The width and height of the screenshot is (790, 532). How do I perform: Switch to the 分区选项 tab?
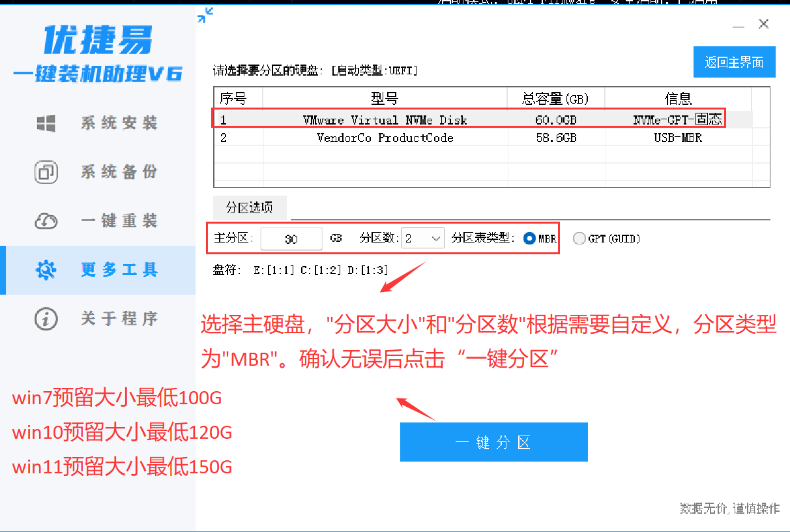(x=250, y=208)
